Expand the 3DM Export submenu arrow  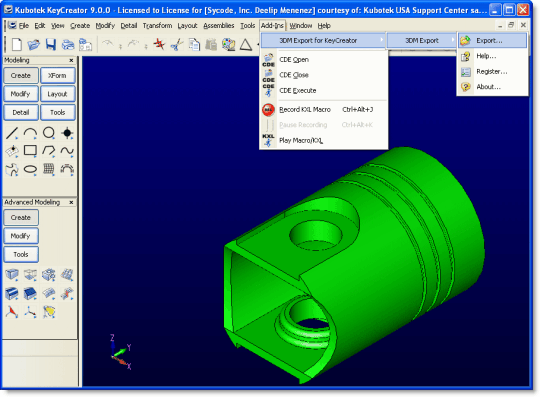(453, 41)
